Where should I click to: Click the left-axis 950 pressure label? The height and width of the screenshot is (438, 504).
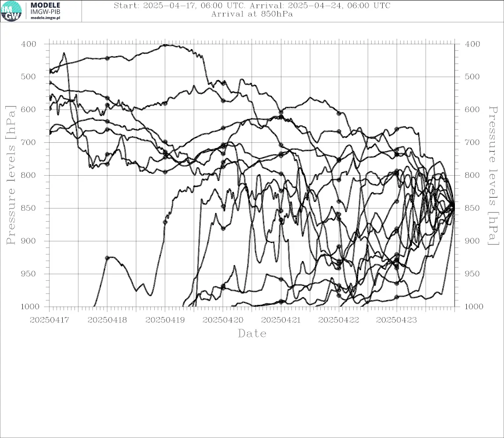click(28, 274)
